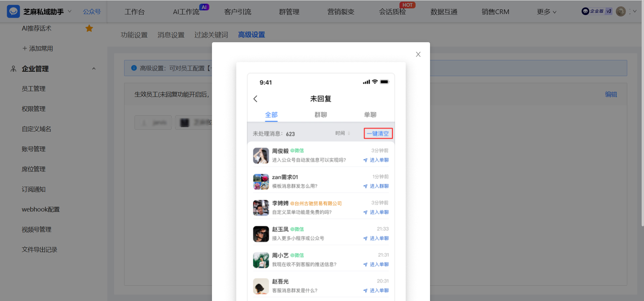The width and height of the screenshot is (644, 301).
Task: Click the 企业版 v3 badge
Action: 597,11
